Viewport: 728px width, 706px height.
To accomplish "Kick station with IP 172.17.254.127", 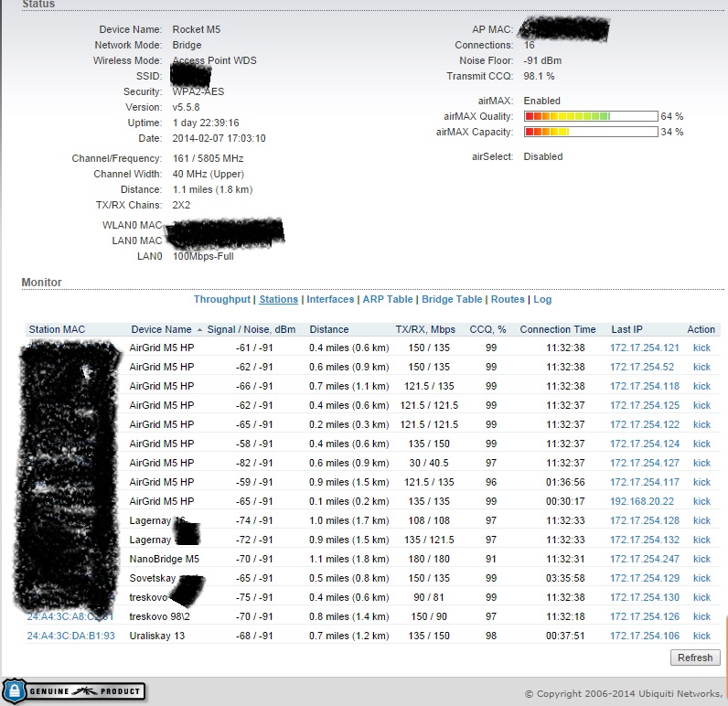I will [x=701, y=463].
